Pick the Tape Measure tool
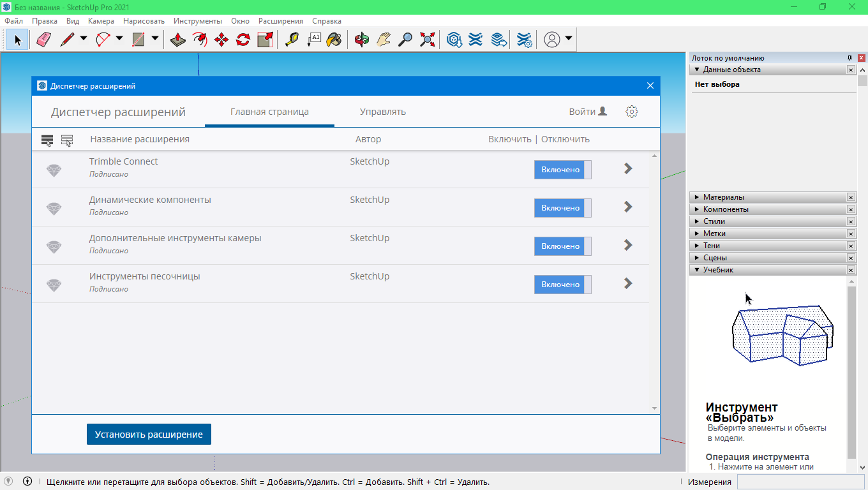 point(292,40)
